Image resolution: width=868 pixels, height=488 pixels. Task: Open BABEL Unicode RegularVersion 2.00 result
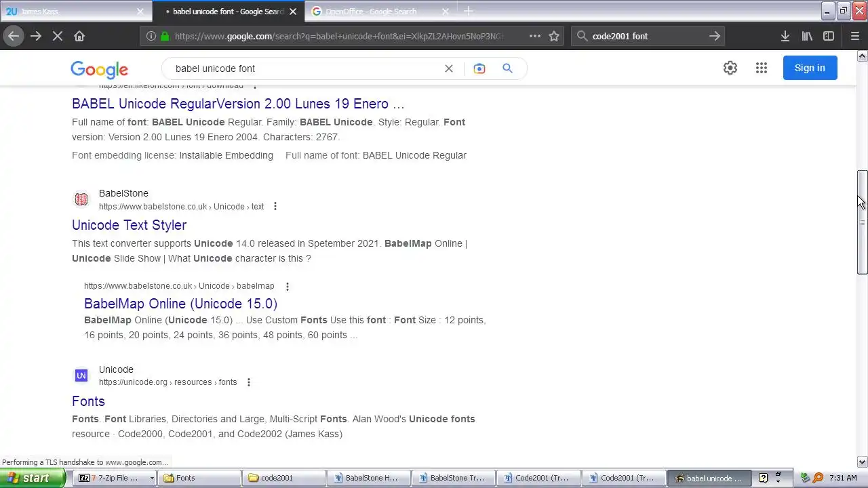tap(238, 104)
